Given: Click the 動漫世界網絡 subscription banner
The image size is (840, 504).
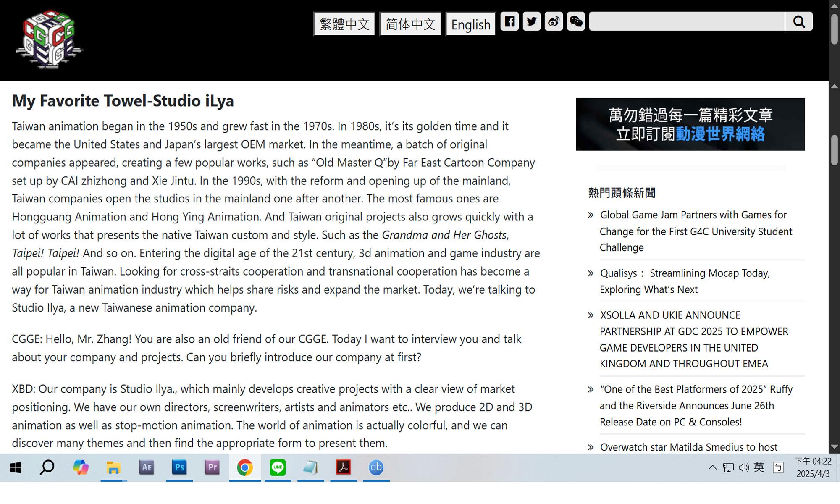Looking at the screenshot, I should 690,124.
